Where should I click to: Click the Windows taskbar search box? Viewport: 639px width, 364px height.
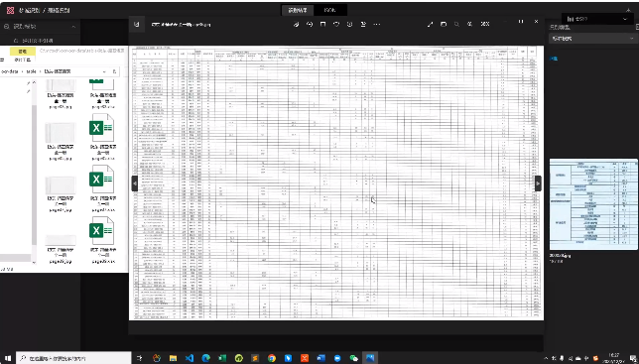pos(73,358)
